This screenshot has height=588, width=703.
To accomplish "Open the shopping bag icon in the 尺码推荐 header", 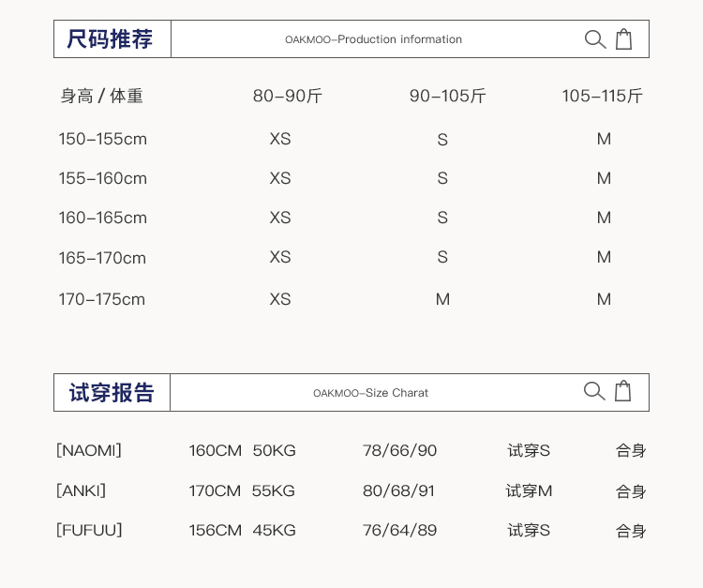I will 623,39.
